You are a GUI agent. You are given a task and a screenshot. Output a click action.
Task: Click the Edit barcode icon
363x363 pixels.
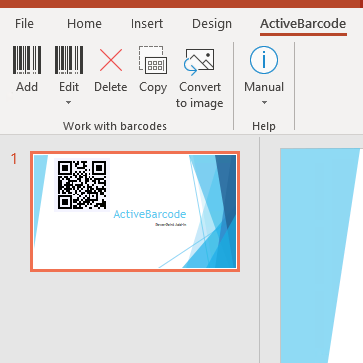(x=69, y=60)
